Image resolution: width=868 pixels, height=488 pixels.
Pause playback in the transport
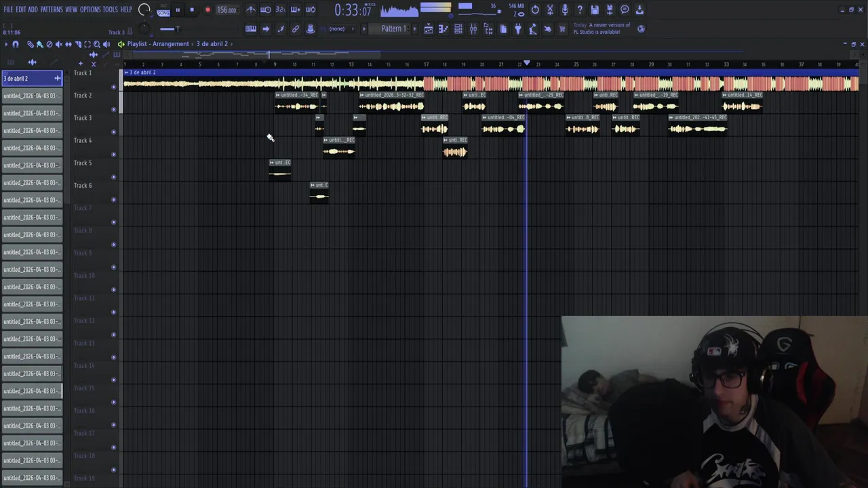click(178, 10)
